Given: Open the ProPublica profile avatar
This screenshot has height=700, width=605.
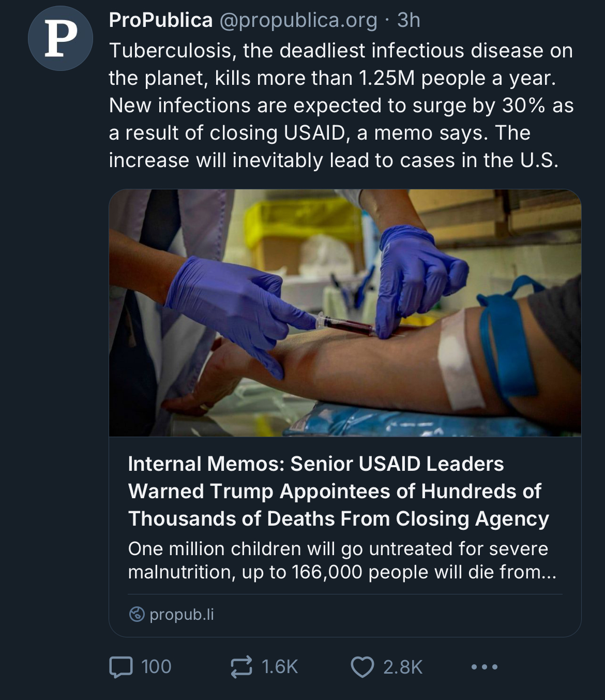Looking at the screenshot, I should tap(60, 38).
